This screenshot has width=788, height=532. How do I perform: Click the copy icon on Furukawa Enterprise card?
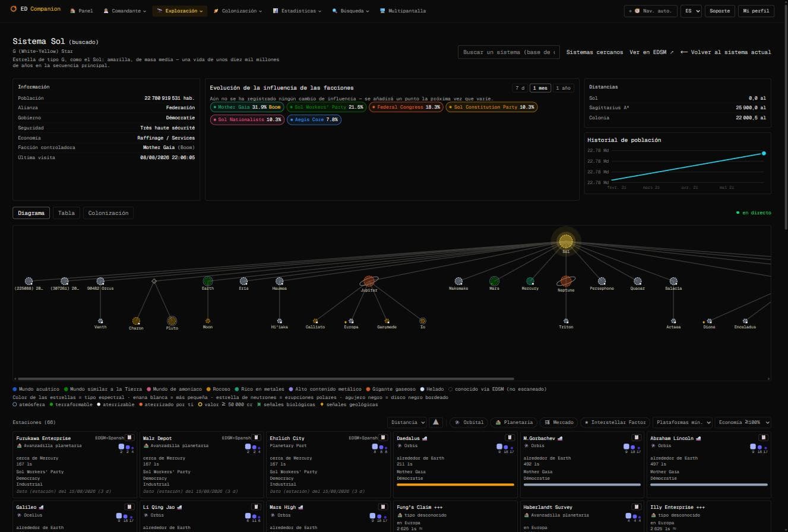point(129,438)
